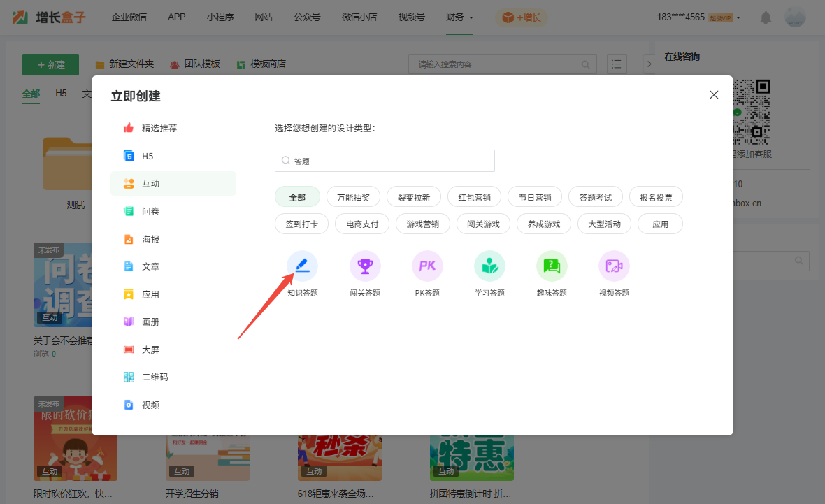Expand the account 183****4565 dropdown

(x=698, y=17)
